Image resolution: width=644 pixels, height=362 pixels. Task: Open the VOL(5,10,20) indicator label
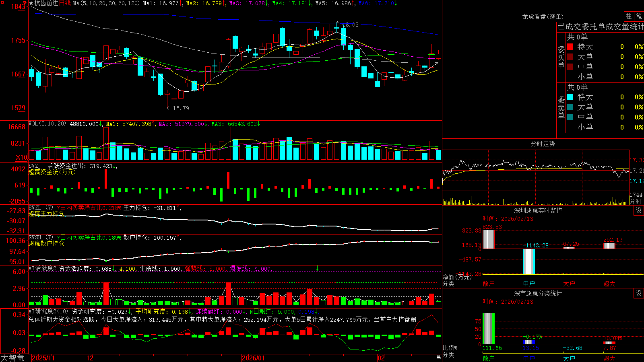tap(47, 124)
